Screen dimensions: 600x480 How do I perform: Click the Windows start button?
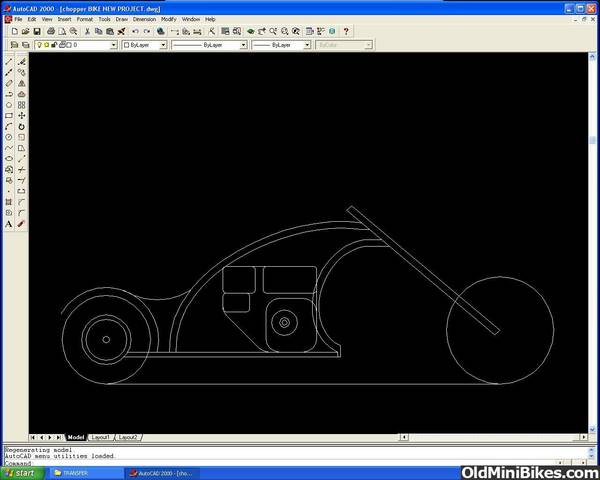point(22,473)
